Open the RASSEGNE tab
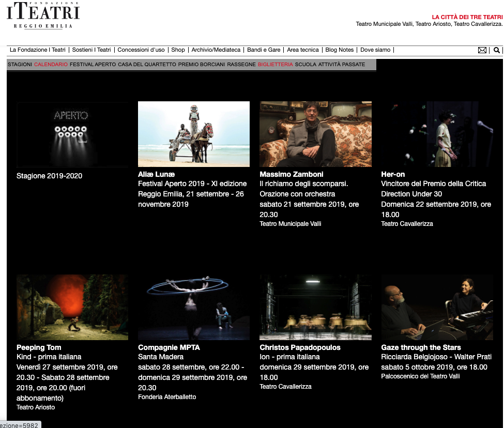This screenshot has width=504, height=428. pos(241,64)
